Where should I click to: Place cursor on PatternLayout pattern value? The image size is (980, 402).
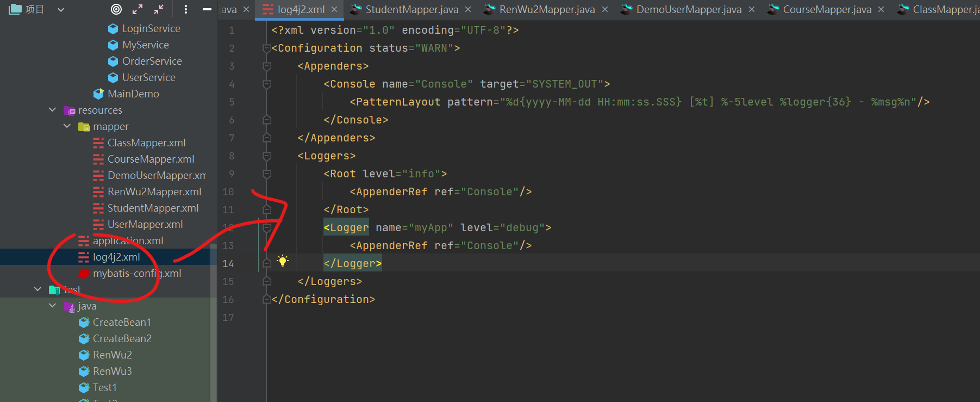[709, 102]
